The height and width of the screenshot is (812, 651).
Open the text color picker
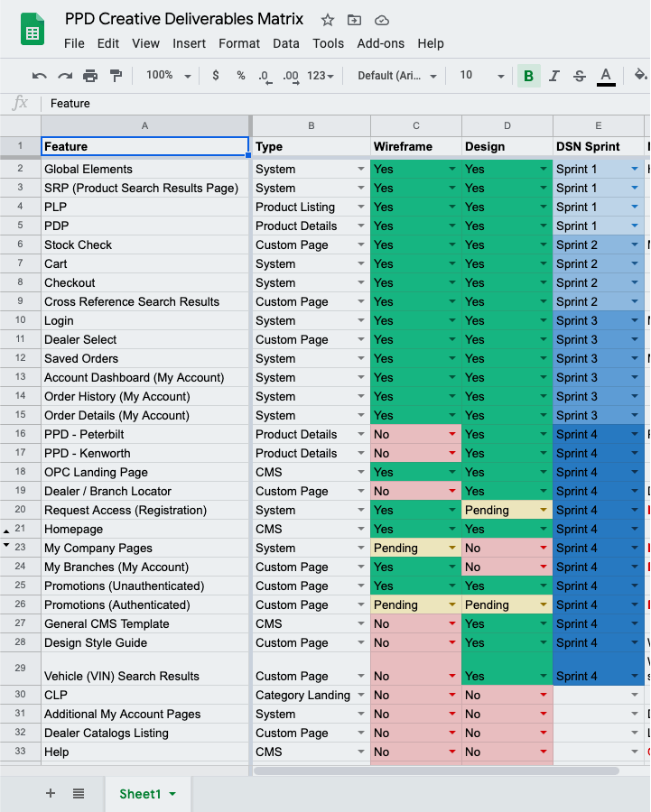[606, 76]
